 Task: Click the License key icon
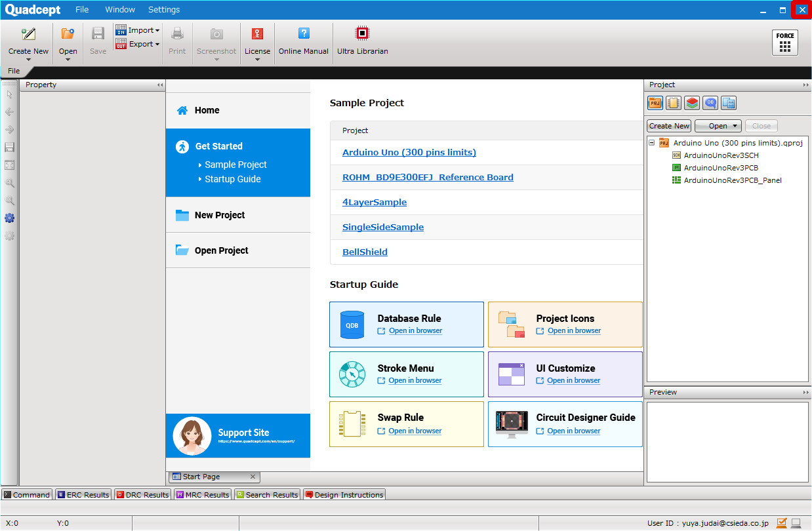pyautogui.click(x=257, y=34)
